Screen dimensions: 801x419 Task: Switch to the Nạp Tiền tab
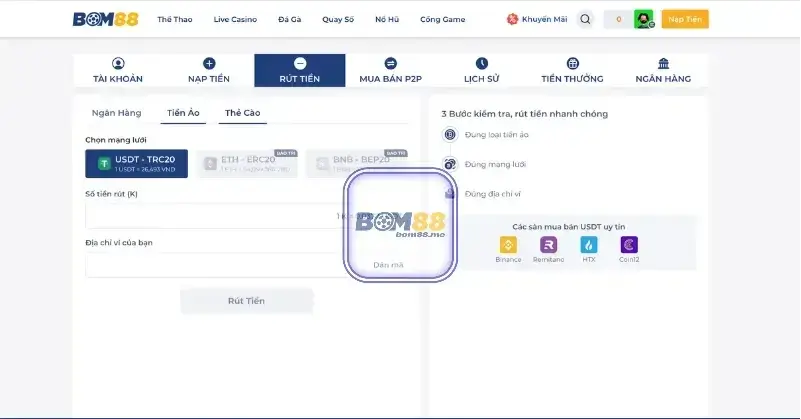[209, 70]
